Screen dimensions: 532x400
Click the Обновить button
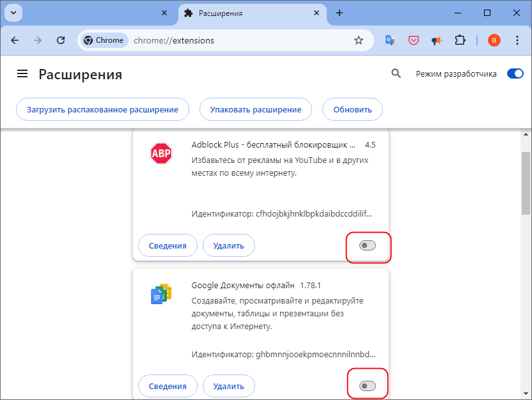352,109
